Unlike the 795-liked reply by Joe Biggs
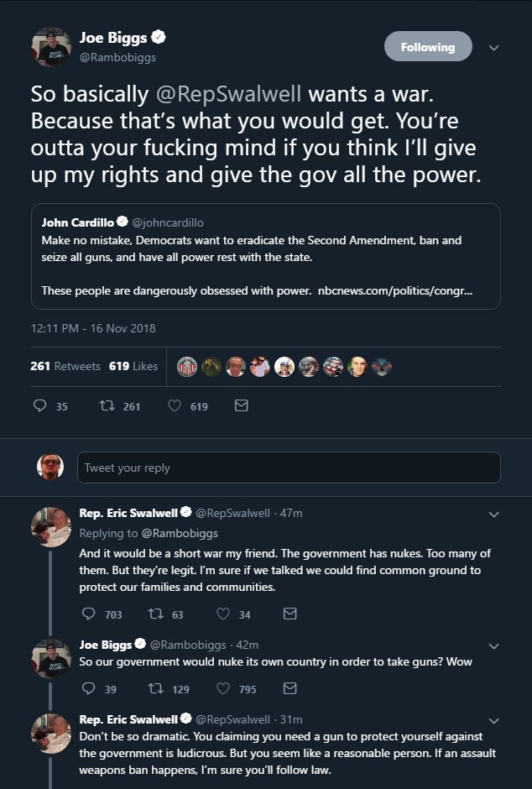532x789 pixels. [222, 689]
